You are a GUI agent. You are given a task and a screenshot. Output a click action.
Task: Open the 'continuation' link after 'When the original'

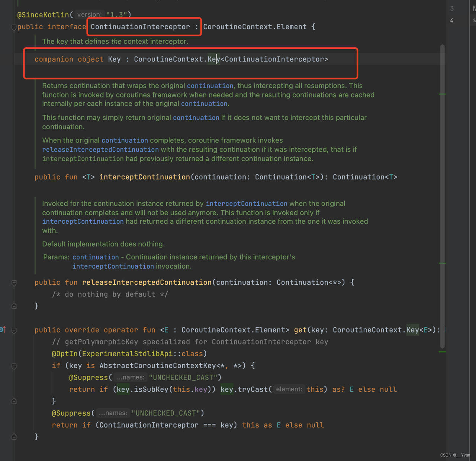125,141
